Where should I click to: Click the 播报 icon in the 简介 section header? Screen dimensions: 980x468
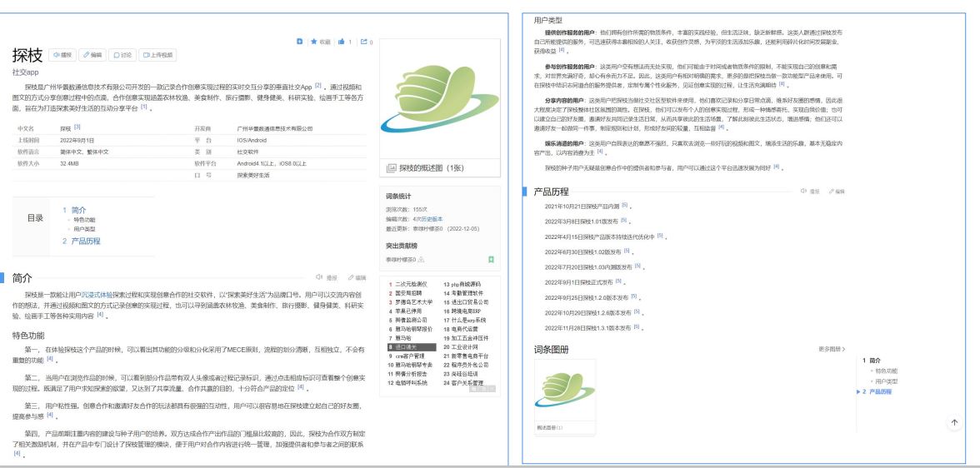(x=327, y=277)
